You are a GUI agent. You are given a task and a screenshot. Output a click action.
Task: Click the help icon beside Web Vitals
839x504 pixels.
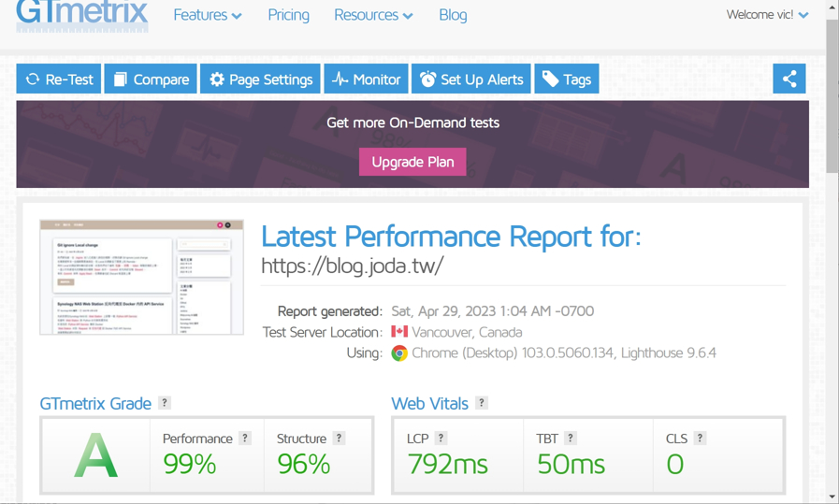(x=482, y=403)
